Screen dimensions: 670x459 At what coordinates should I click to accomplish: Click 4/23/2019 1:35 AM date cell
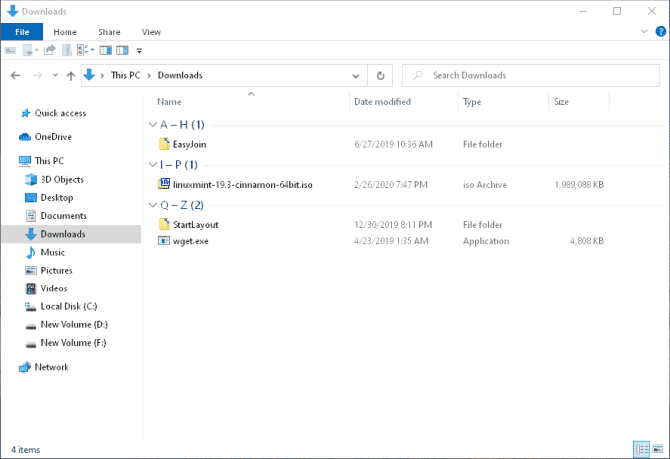click(391, 241)
